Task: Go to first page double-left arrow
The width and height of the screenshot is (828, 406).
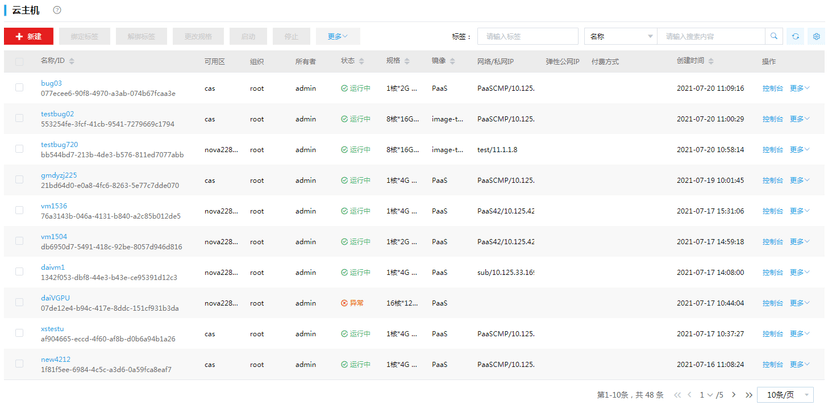Action: click(678, 395)
